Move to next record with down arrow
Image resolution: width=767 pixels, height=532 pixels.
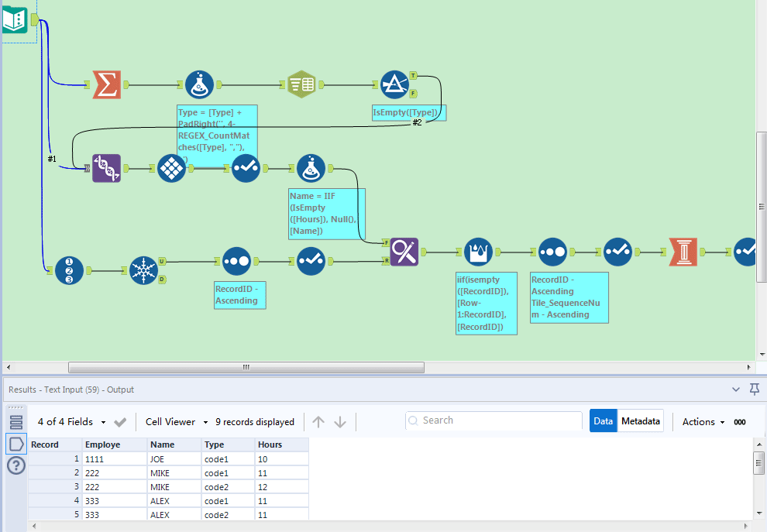340,421
